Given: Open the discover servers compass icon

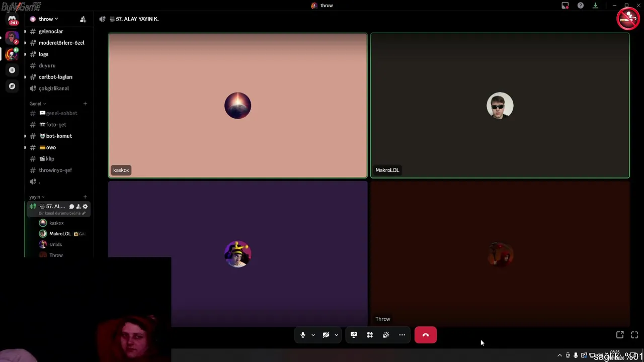Looking at the screenshot, I should (12, 86).
